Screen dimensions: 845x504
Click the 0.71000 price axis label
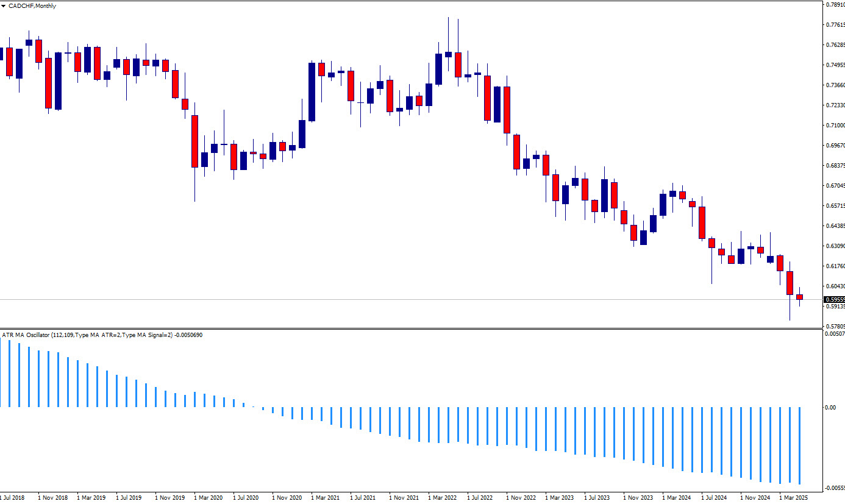pyautogui.click(x=834, y=126)
